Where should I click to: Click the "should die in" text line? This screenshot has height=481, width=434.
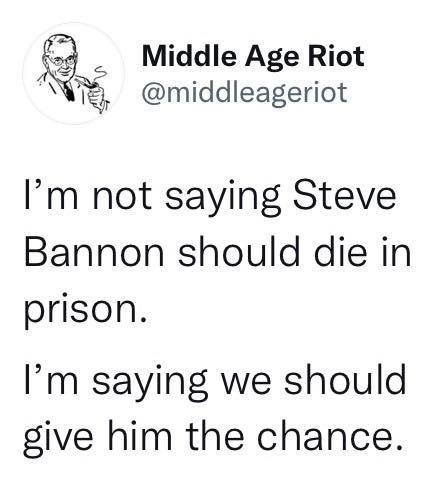point(294,252)
